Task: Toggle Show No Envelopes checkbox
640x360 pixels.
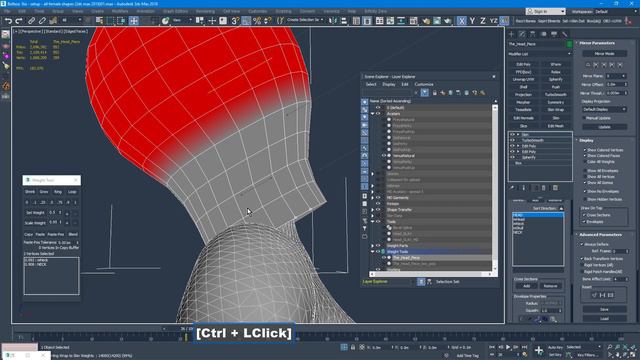Action: (584, 191)
